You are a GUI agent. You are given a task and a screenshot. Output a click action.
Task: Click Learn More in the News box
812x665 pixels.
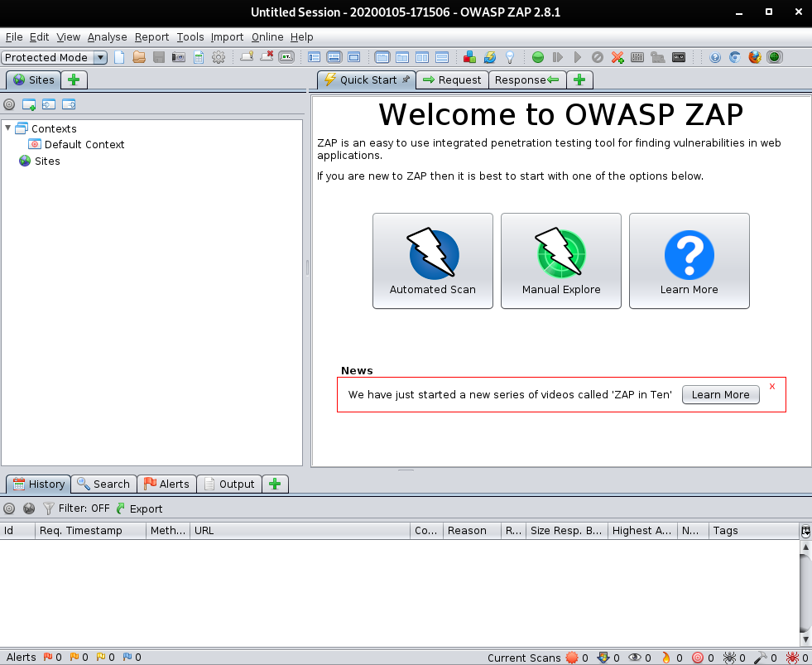tap(720, 394)
